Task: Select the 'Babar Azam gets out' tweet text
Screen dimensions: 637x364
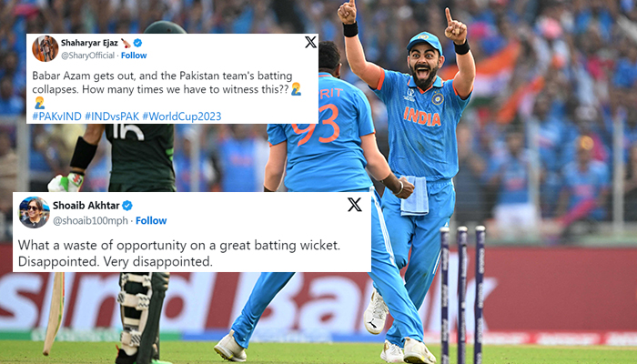Action: (x=167, y=88)
